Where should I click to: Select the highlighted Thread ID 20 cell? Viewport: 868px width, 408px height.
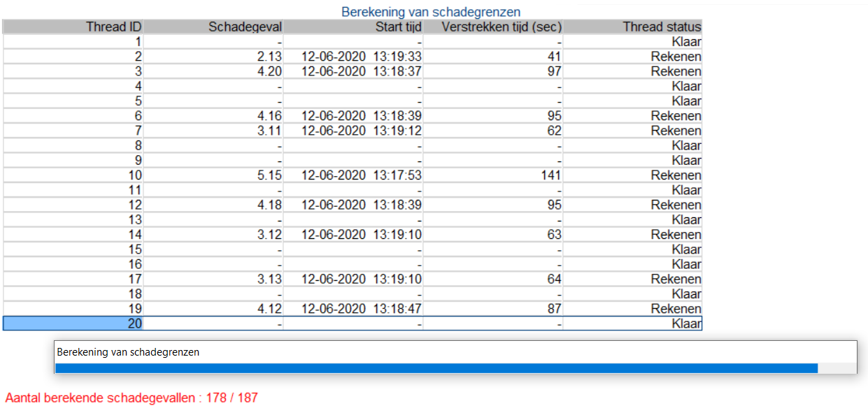tap(73, 323)
